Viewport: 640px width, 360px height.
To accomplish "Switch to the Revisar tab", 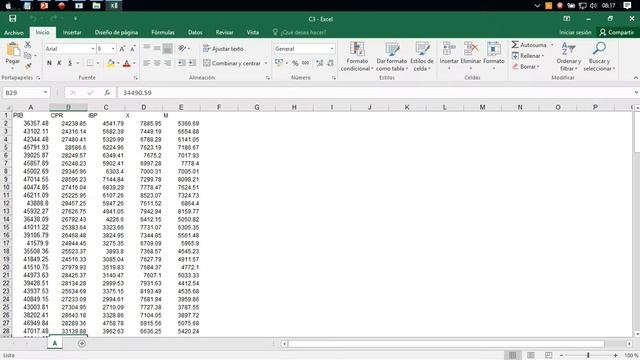I will click(x=224, y=32).
